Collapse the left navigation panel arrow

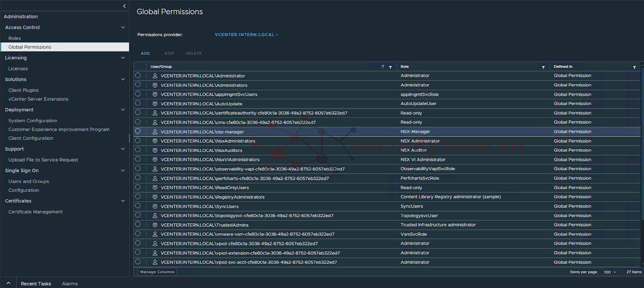click(124, 6)
